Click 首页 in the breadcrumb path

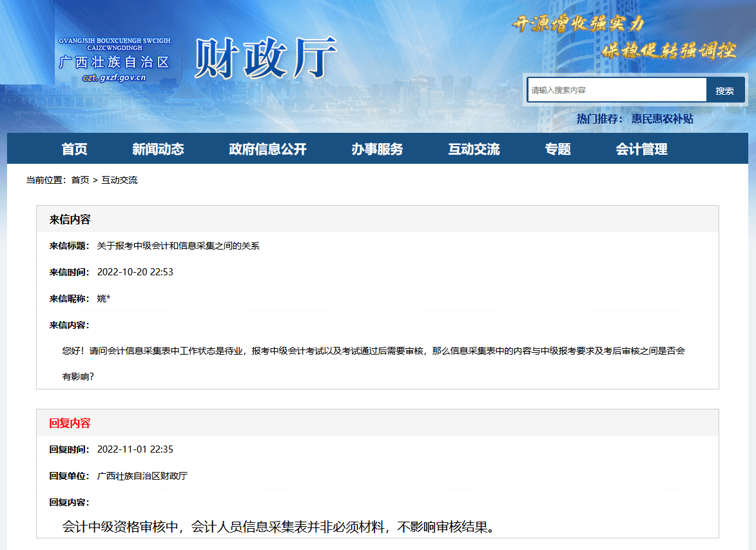point(80,180)
